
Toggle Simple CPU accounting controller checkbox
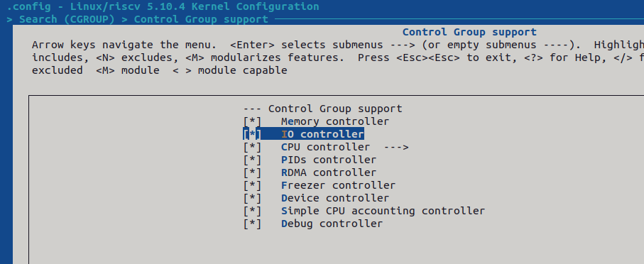(x=252, y=211)
